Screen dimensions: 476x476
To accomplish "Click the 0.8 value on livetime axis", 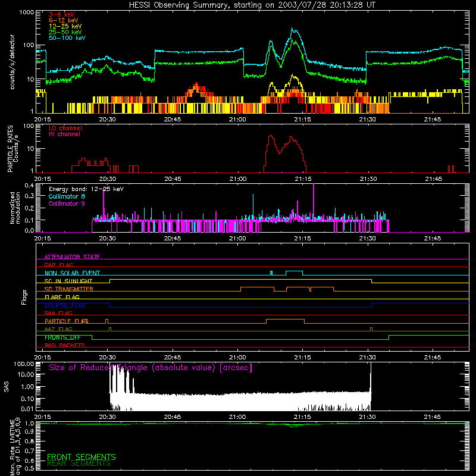I will tap(29, 441).
